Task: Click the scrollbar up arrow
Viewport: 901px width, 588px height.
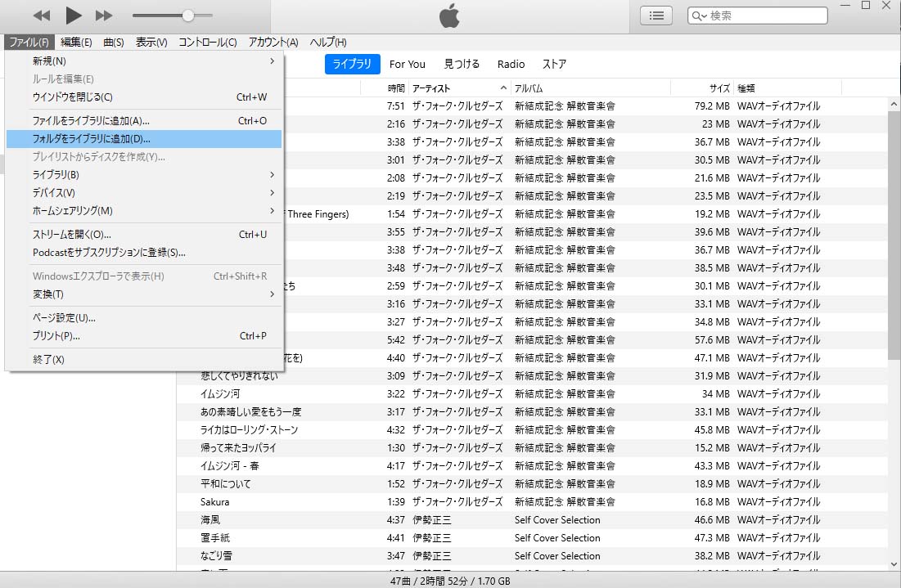Action: tap(894, 105)
